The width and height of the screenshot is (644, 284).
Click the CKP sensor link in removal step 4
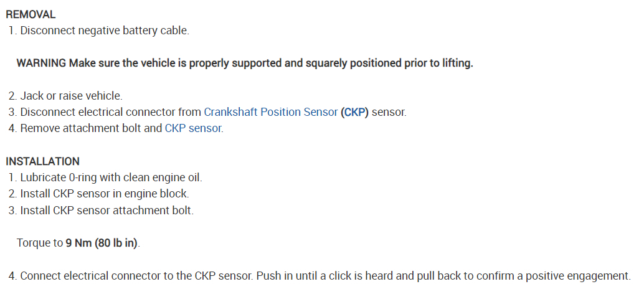click(x=193, y=129)
